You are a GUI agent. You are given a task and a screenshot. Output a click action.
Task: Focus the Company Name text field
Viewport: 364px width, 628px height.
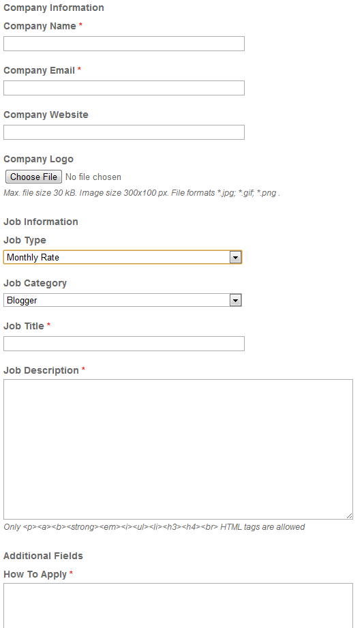pyautogui.click(x=124, y=44)
